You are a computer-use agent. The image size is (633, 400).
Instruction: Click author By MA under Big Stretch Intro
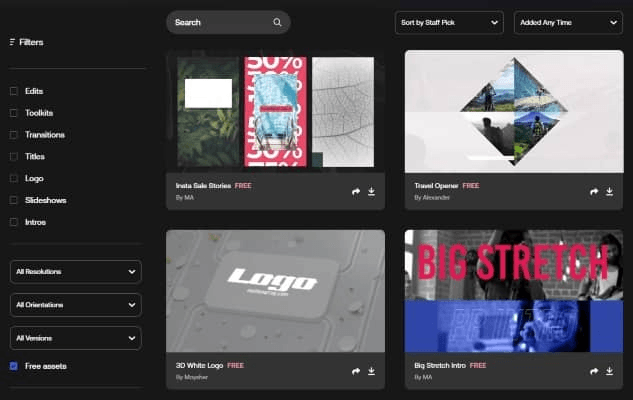(x=423, y=377)
